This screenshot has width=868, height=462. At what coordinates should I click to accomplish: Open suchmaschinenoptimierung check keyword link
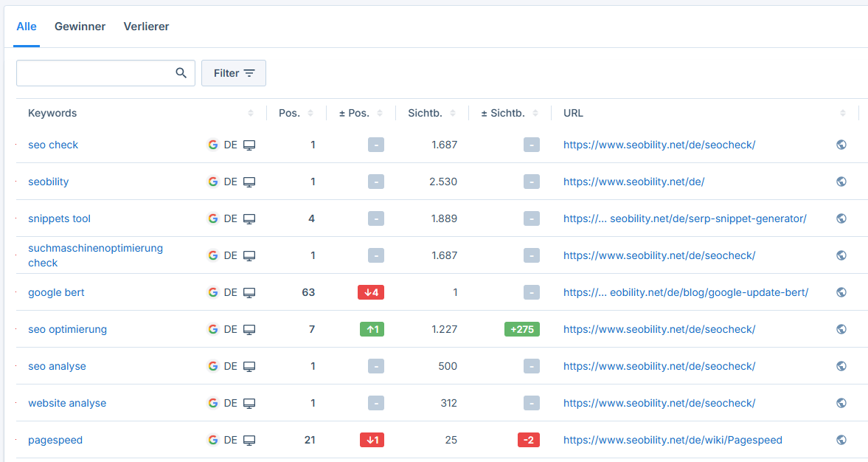click(x=95, y=255)
